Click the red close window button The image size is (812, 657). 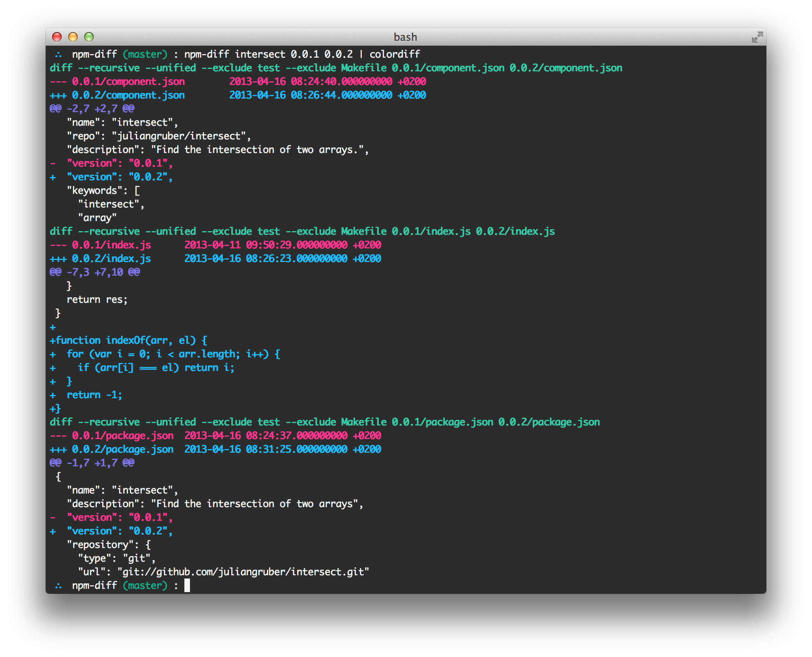click(x=57, y=37)
